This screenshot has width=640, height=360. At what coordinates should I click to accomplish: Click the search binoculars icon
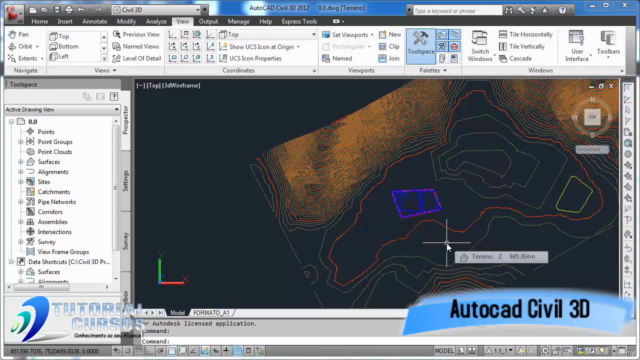[509, 10]
